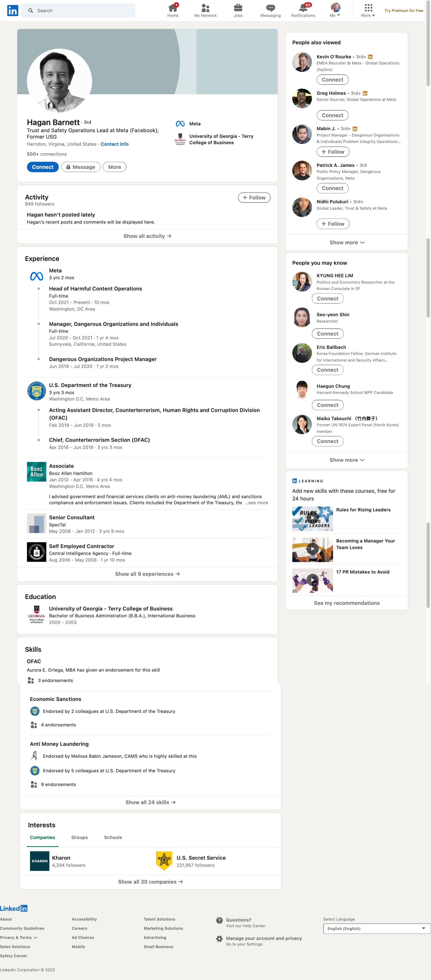
Task: Open the Contact info link
Action: coord(114,144)
